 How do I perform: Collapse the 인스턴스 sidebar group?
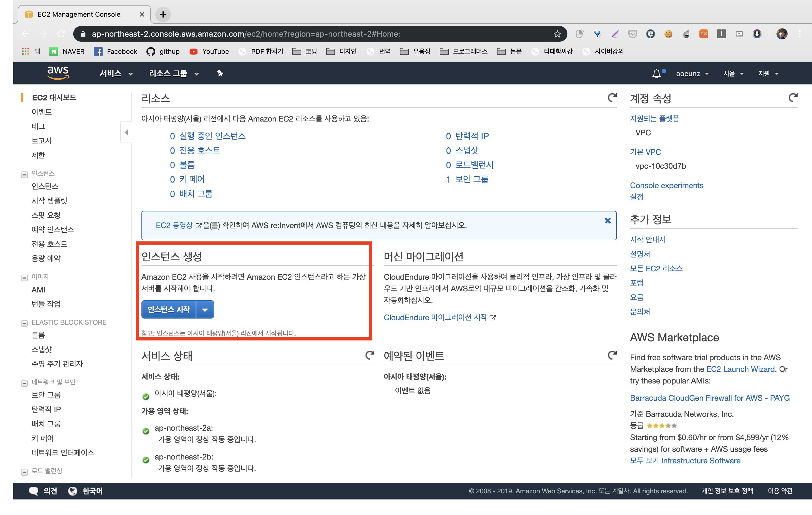tap(24, 175)
